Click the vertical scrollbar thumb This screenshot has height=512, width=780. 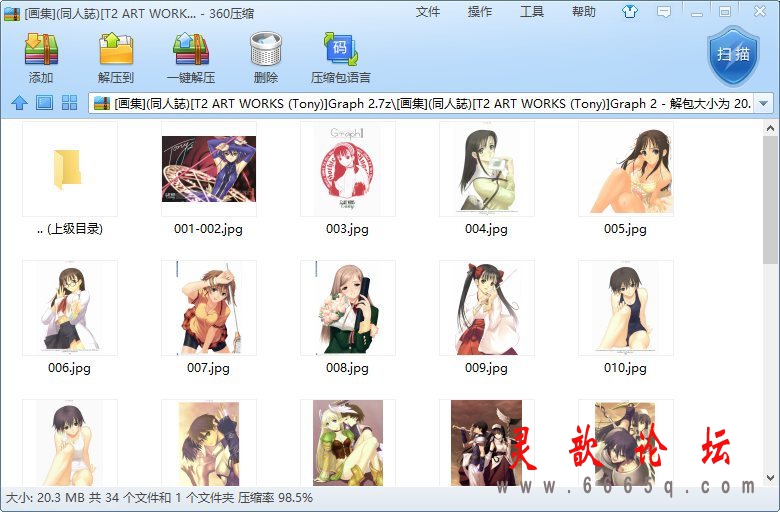770,200
